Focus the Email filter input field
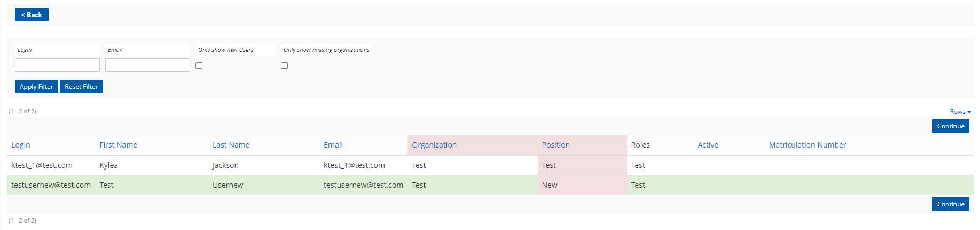Image resolution: width=980 pixels, height=230 pixels. coord(147,65)
